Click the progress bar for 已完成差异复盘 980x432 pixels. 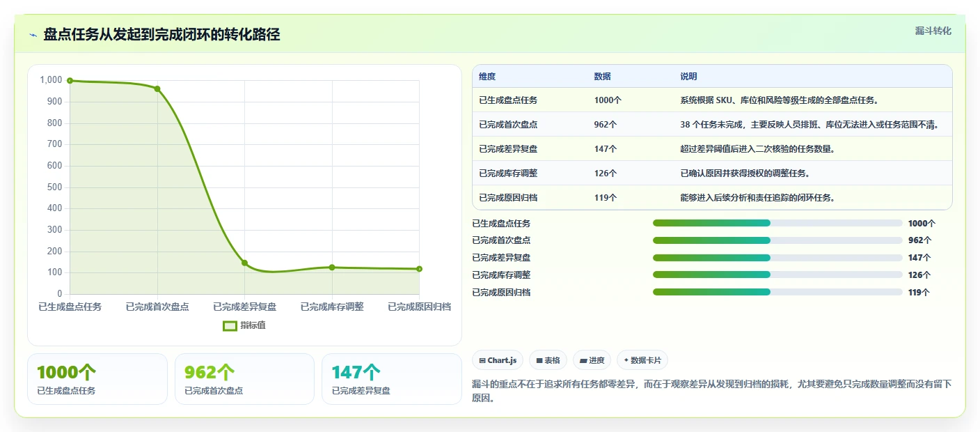[777, 258]
